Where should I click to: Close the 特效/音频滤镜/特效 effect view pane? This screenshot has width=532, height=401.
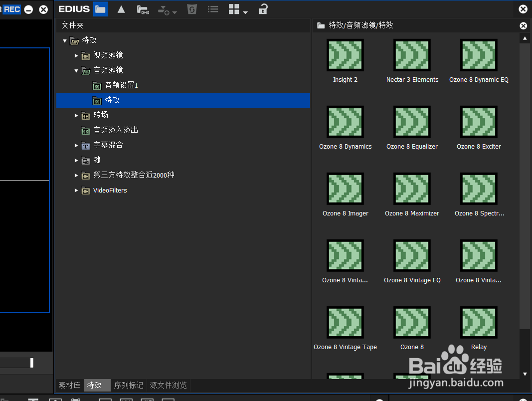[x=523, y=25]
